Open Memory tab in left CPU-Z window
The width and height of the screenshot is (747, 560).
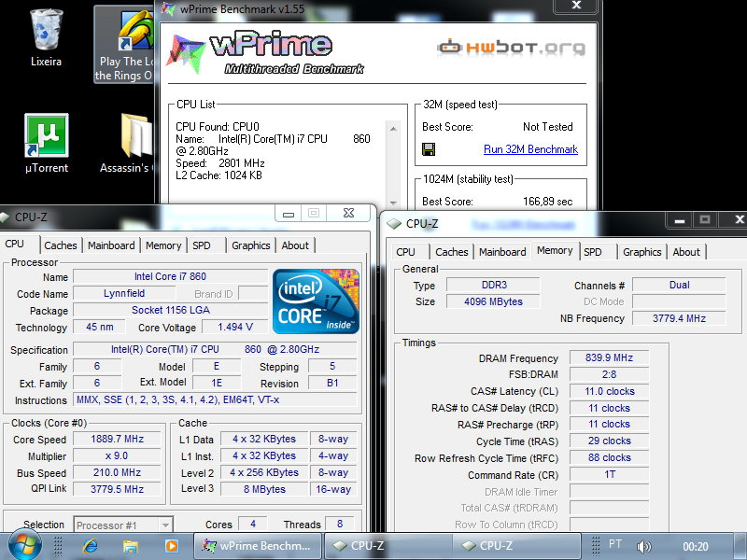[x=163, y=245]
